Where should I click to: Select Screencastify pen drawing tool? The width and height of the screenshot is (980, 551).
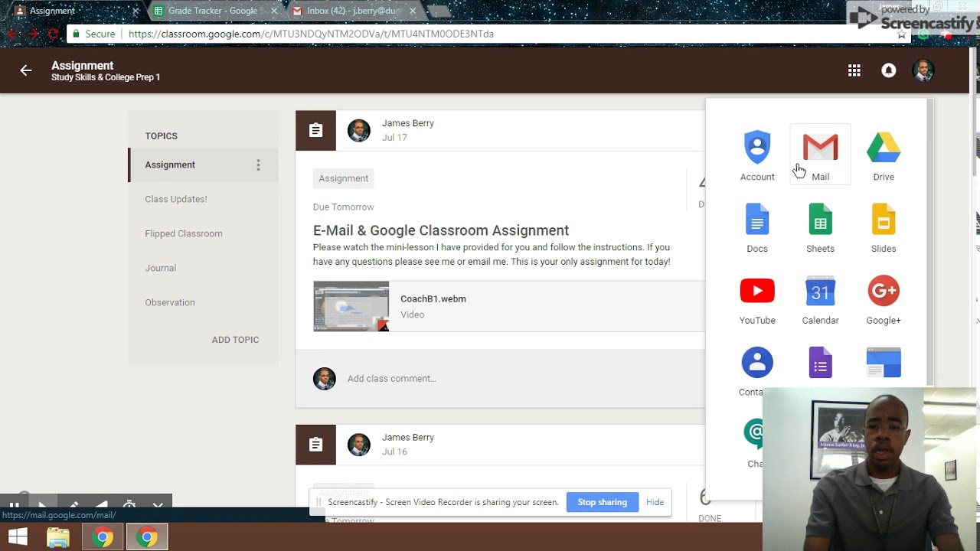pyautogui.click(x=73, y=505)
